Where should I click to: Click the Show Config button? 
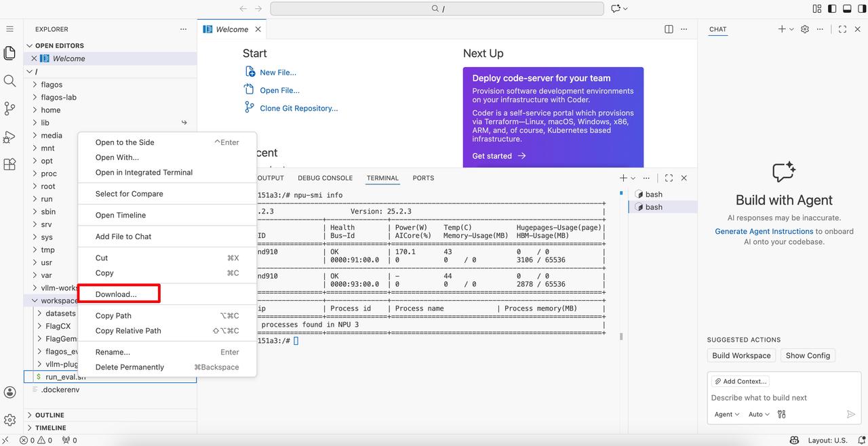click(x=808, y=355)
